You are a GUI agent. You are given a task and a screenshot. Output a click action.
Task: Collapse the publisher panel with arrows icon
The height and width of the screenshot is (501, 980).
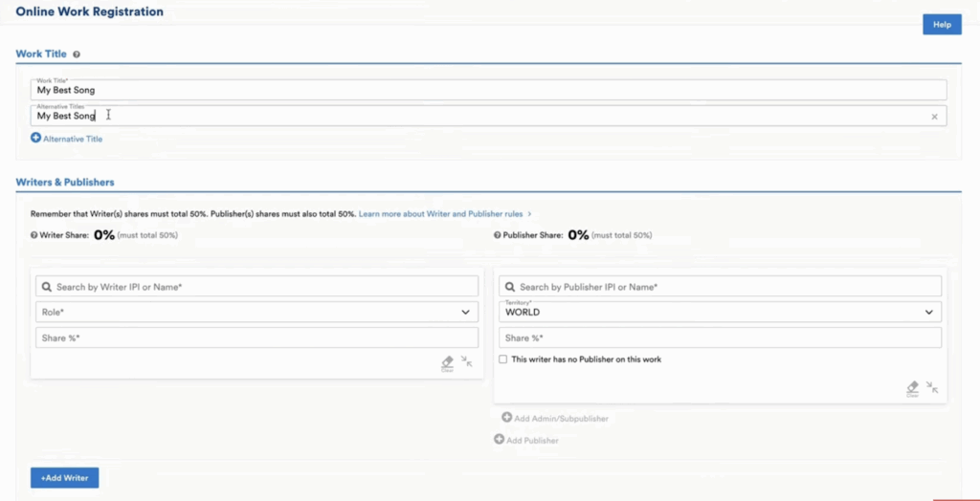point(932,387)
